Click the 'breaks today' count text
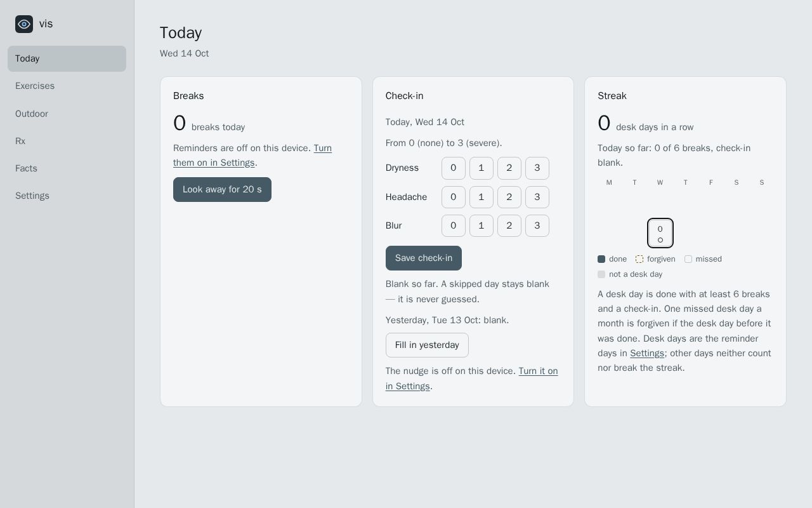The width and height of the screenshot is (812, 508). (218, 127)
